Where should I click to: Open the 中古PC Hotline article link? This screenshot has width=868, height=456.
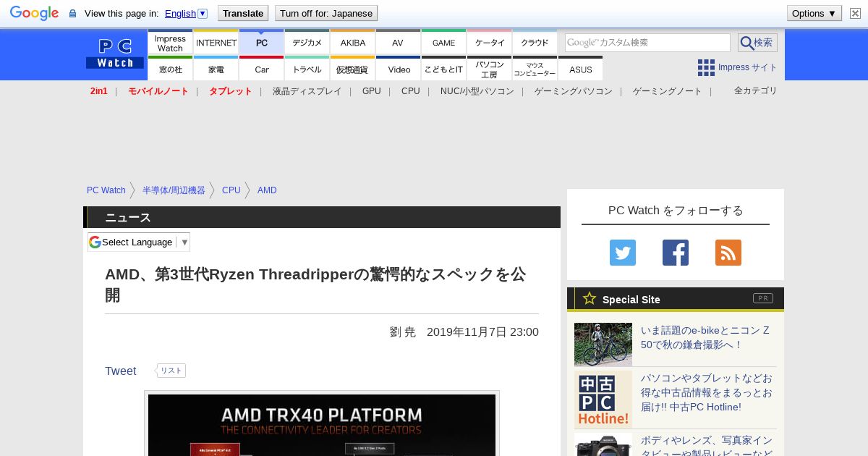pos(706,392)
